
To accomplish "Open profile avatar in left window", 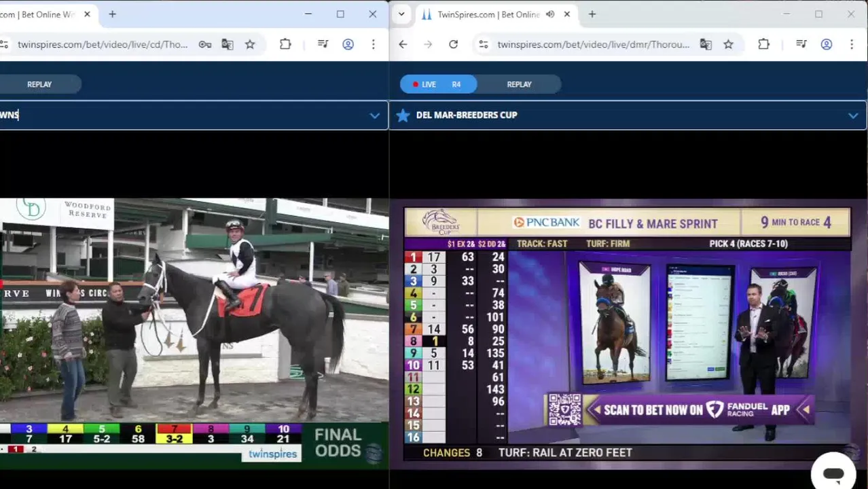I will click(348, 44).
